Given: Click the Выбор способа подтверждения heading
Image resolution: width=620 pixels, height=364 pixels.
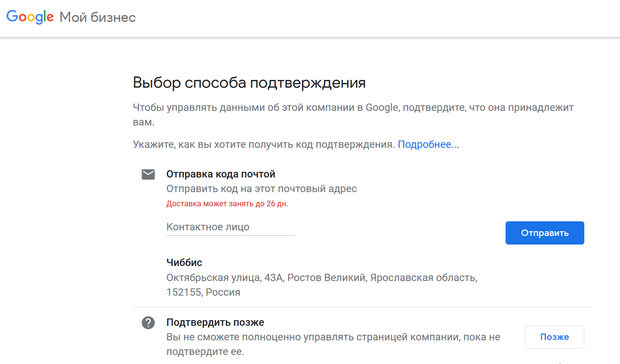Looking at the screenshot, I should (249, 83).
